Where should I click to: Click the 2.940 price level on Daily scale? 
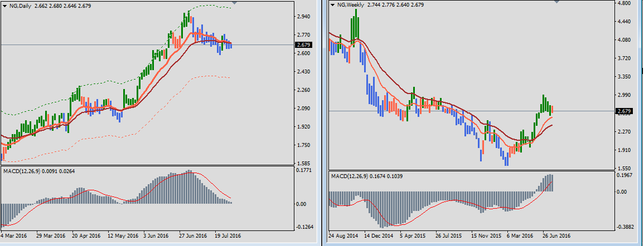304,16
